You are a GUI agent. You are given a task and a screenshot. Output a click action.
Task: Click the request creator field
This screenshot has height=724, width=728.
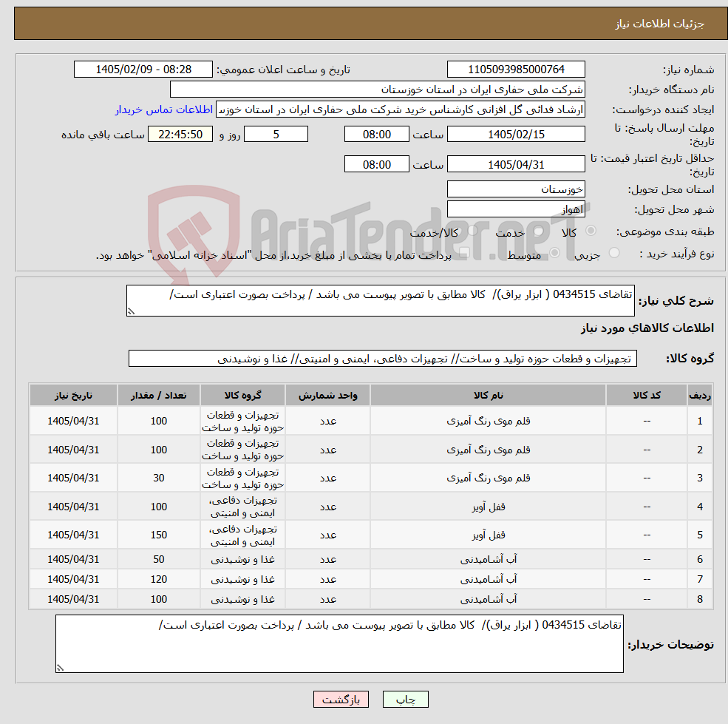[400, 109]
